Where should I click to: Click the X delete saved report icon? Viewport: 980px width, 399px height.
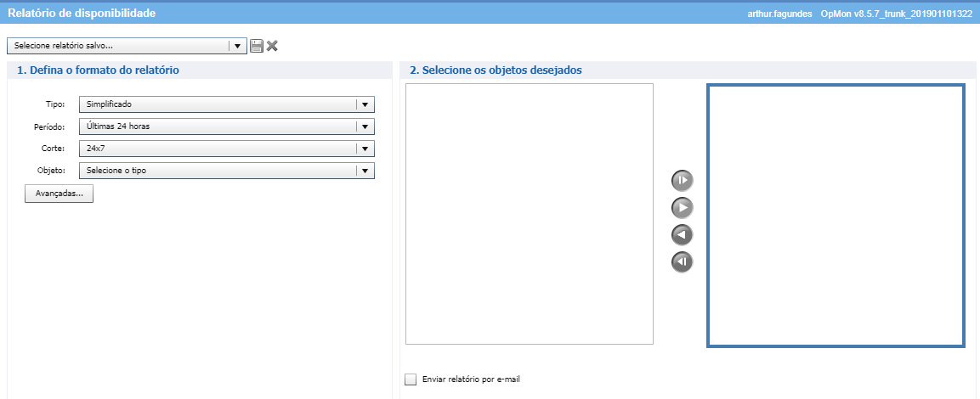pos(272,46)
